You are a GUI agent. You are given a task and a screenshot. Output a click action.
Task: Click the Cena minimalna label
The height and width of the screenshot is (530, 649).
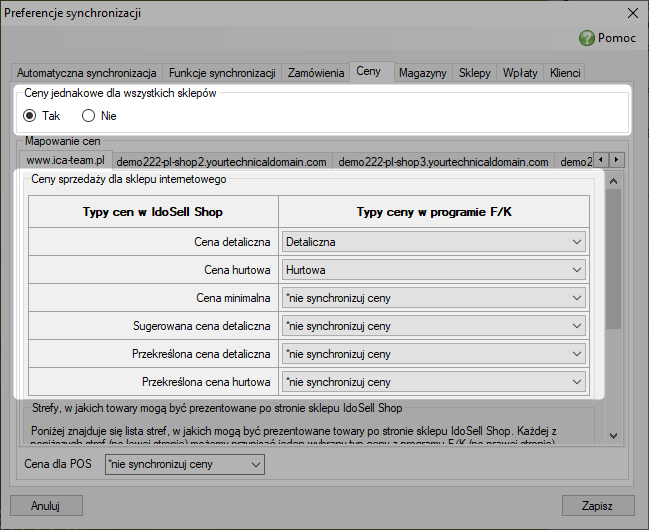pyautogui.click(x=233, y=298)
